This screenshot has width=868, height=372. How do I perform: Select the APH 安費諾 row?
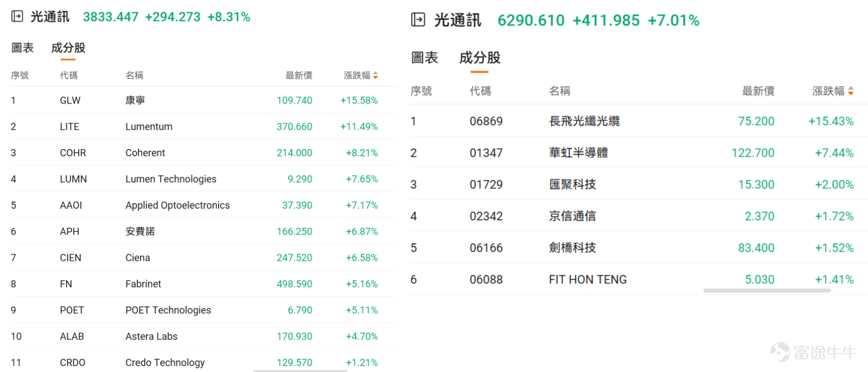click(x=203, y=232)
